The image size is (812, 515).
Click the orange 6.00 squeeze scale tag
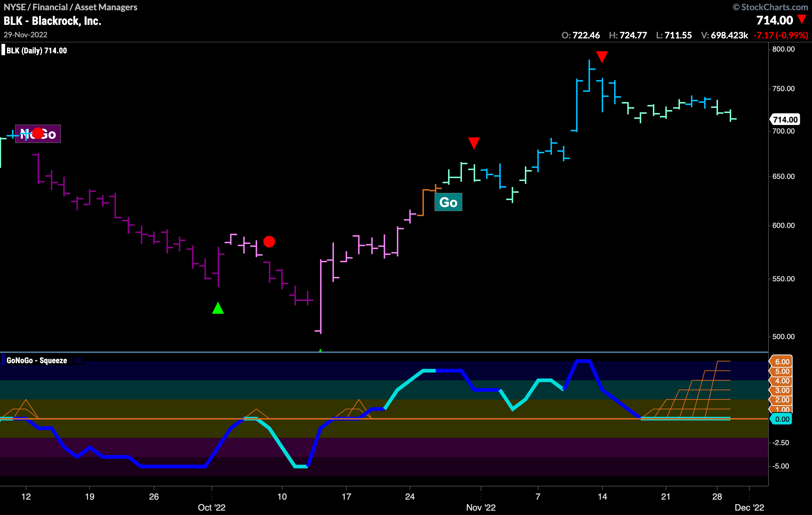point(781,361)
